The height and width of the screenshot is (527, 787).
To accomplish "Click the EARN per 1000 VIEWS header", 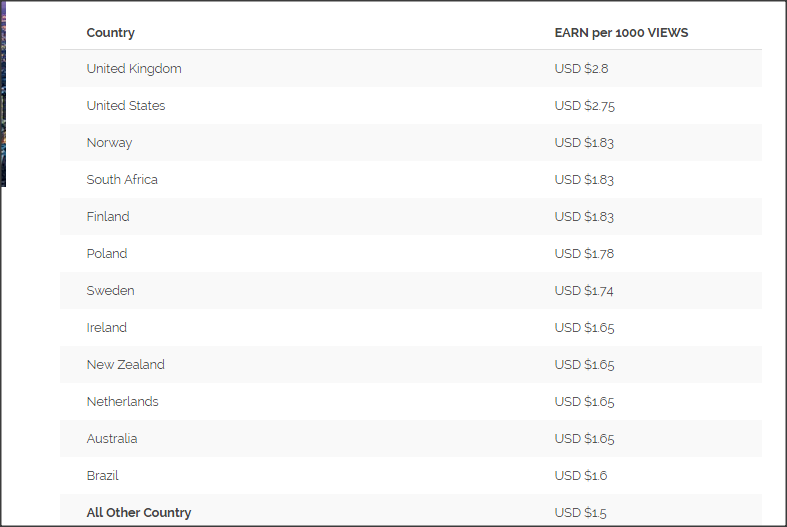I will [621, 33].
